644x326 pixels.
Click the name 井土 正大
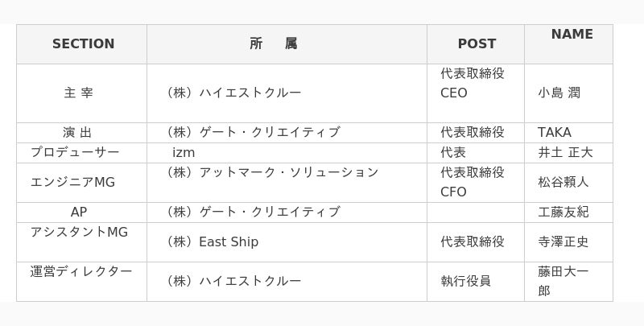(x=565, y=152)
